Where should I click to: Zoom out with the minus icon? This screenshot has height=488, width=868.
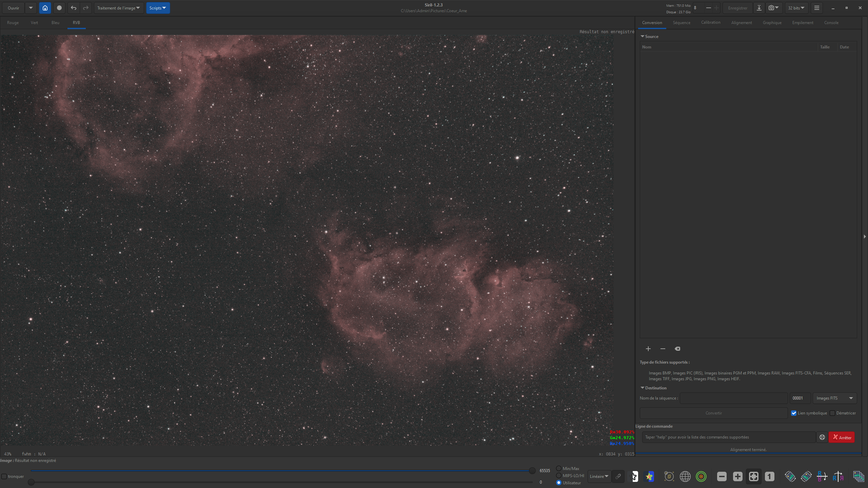coord(722,476)
